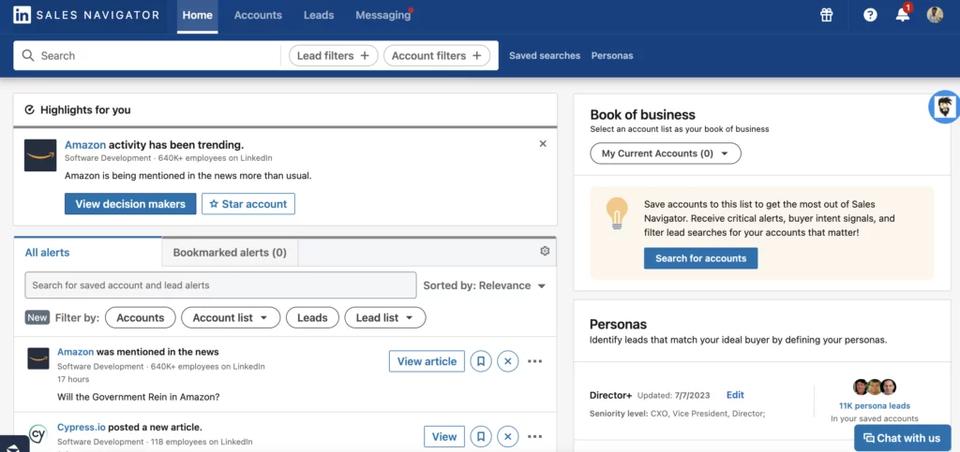960x452 pixels.
Task: Filter alerts by Leads
Action: [x=312, y=318]
